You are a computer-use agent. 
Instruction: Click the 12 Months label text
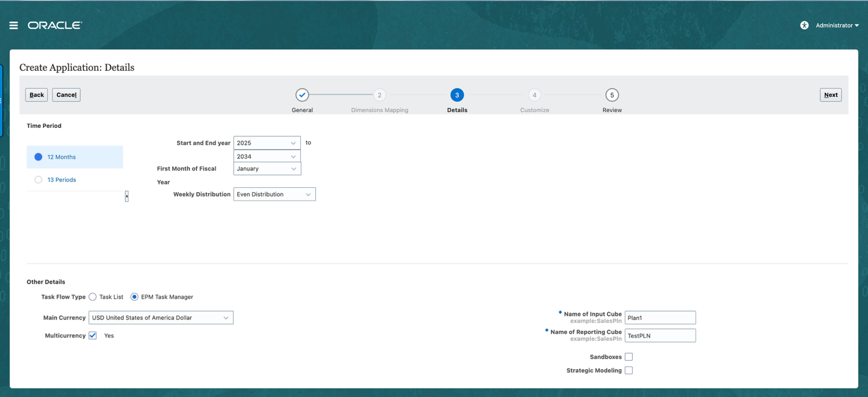pos(61,157)
